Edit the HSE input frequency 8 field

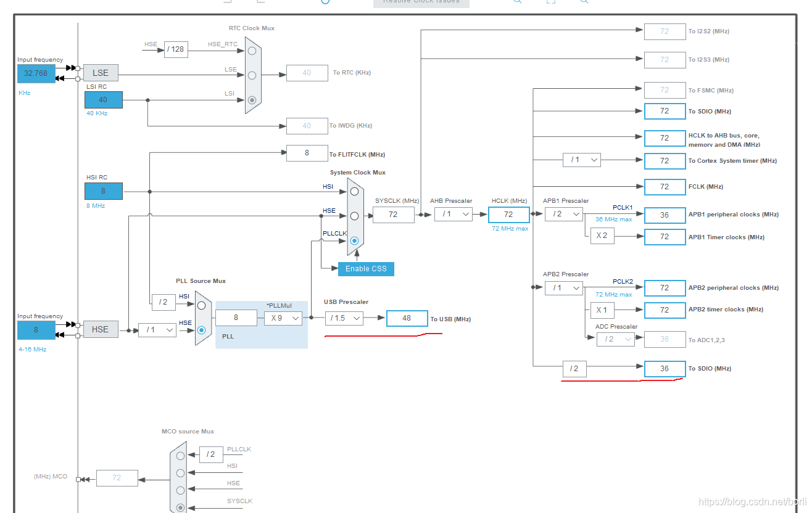[36, 330]
